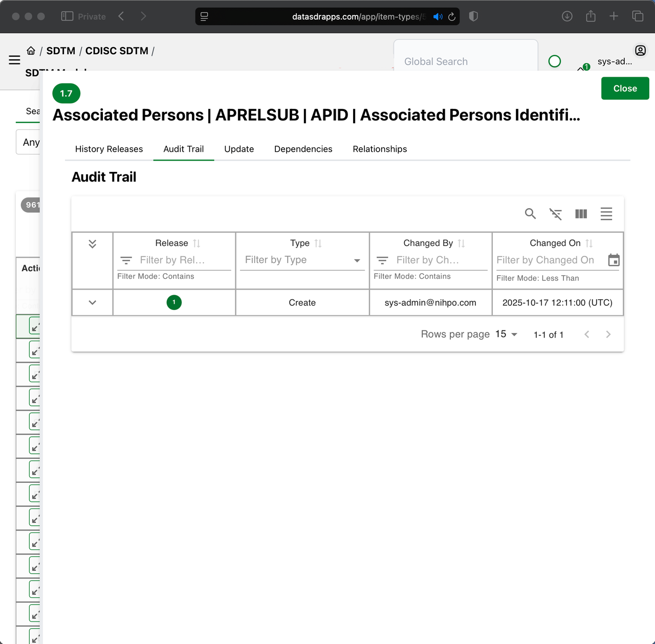Open the user account menu icon
The image size is (655, 644).
(x=640, y=51)
